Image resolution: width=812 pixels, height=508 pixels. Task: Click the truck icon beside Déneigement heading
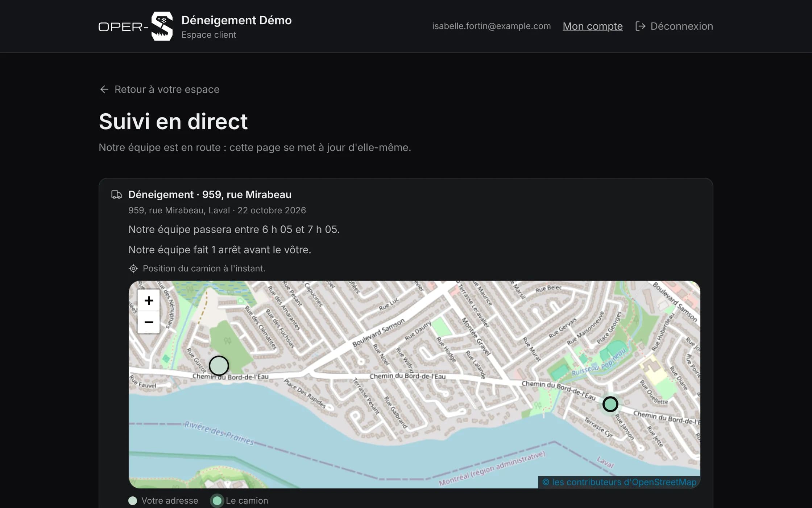tap(116, 194)
